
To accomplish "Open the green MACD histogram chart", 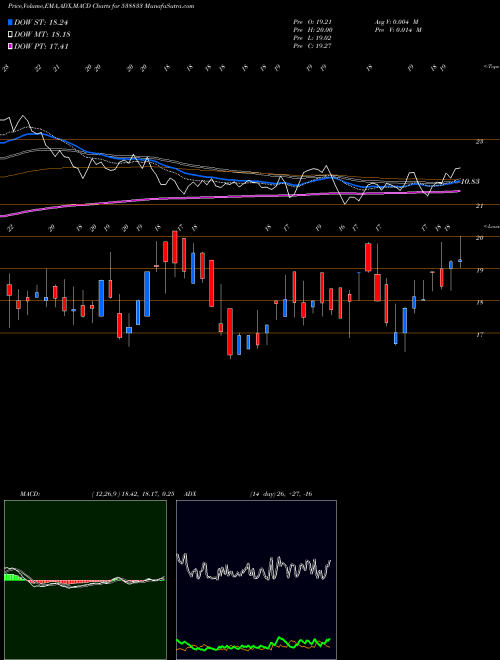I will (x=85, y=580).
